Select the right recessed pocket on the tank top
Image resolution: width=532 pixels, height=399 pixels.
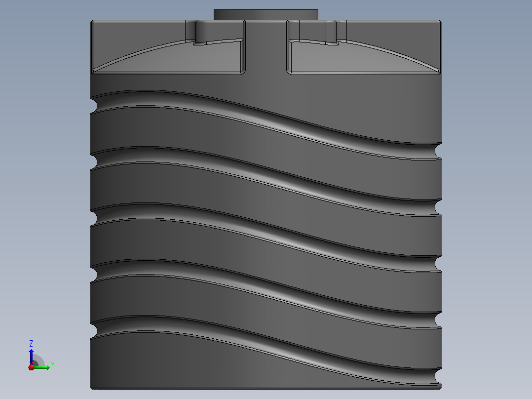point(363,47)
